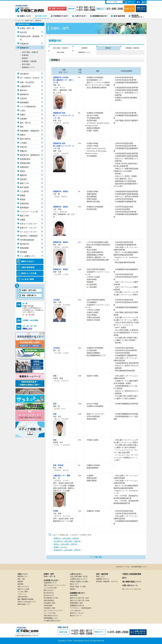This screenshot has height=644, width=162.
Task: Click the search magnifier icon in header
Action: tap(124, 2)
